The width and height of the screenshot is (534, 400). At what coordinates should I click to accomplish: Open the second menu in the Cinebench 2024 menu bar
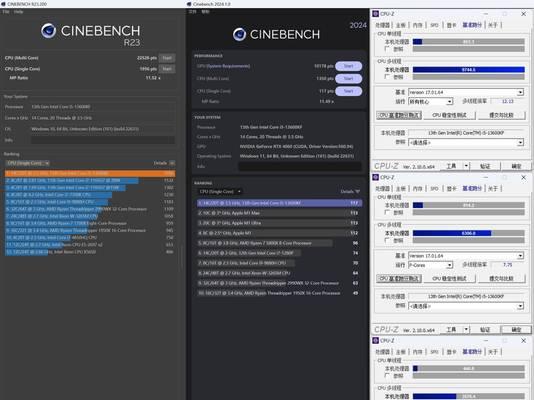click(x=205, y=12)
